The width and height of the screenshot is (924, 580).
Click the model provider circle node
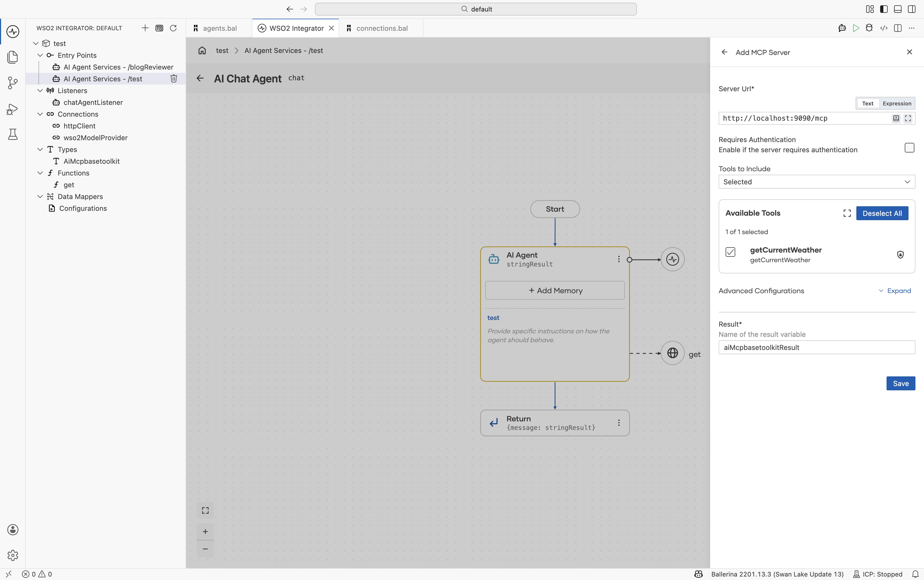point(673,259)
